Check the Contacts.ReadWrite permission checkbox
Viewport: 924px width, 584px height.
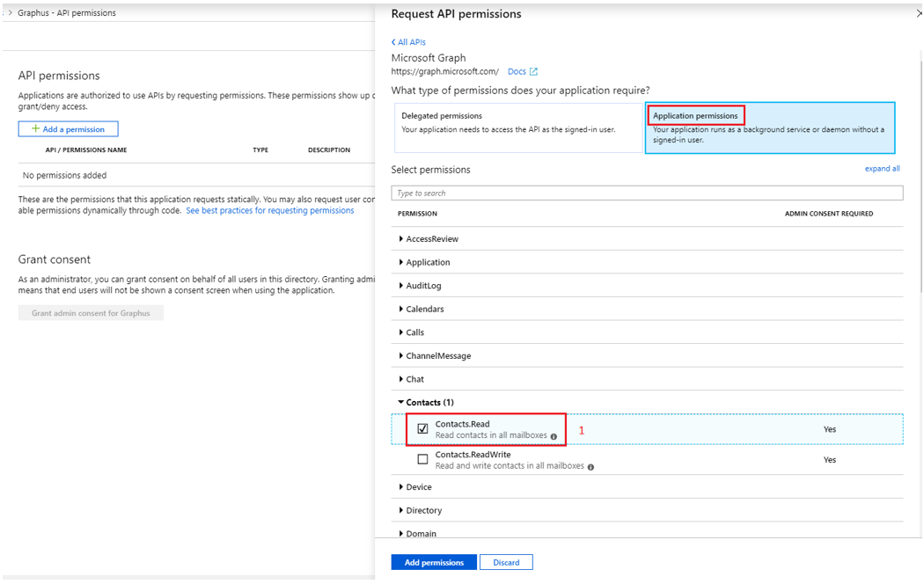point(422,459)
